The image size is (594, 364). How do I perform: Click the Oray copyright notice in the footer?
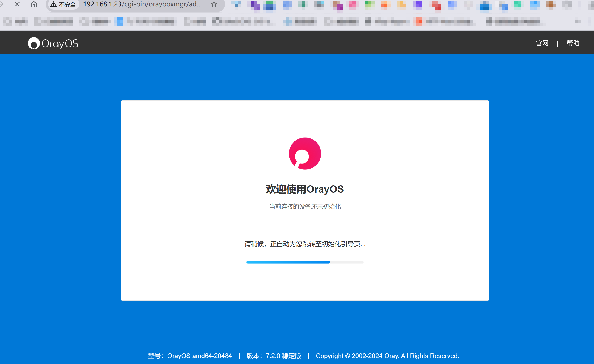click(387, 356)
